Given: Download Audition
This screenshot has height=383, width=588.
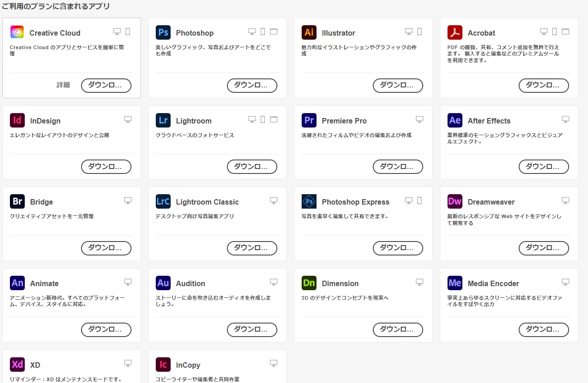Looking at the screenshot, I should (252, 330).
